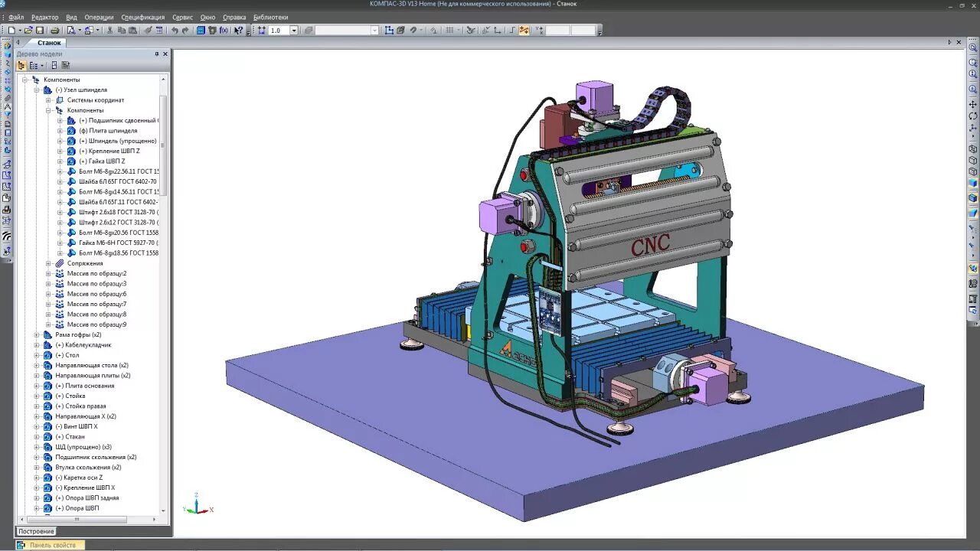The height and width of the screenshot is (551, 980).
Task: Pin the Дерево модели panel
Action: click(x=157, y=54)
